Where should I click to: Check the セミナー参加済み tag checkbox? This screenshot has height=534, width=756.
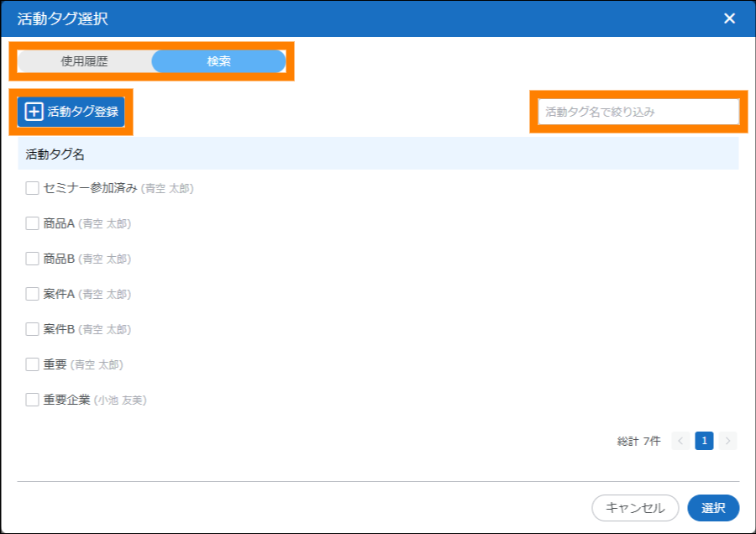tap(32, 188)
